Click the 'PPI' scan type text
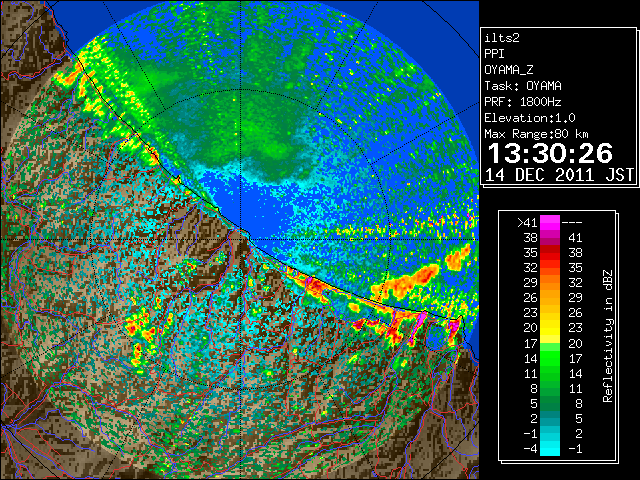 coord(494,54)
